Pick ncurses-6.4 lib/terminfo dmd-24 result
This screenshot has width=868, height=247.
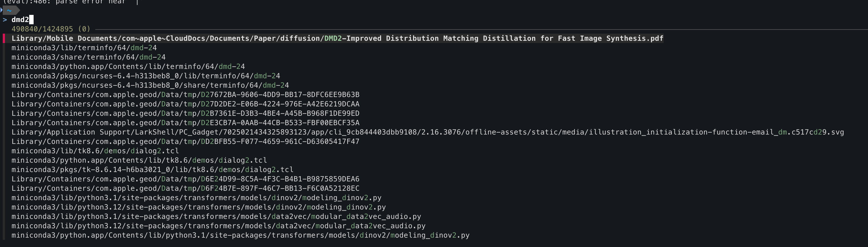(x=146, y=76)
